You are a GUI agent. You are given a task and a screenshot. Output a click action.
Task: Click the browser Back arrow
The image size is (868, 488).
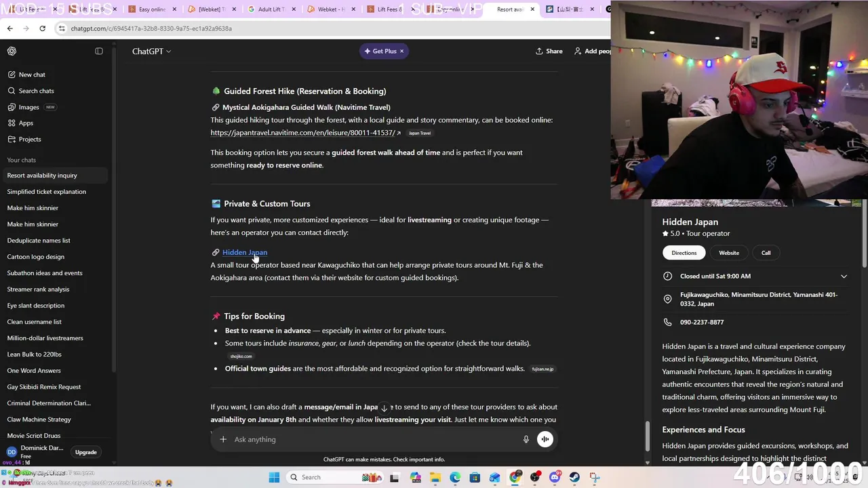tap(9, 28)
